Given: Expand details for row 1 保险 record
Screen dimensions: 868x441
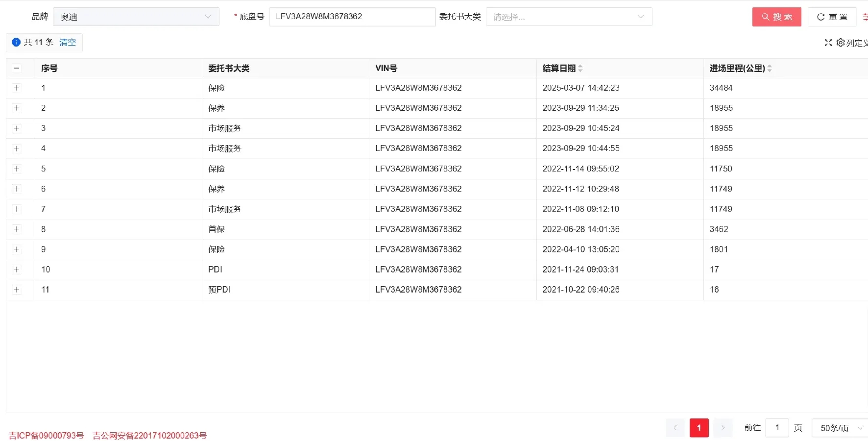Looking at the screenshot, I should point(16,88).
